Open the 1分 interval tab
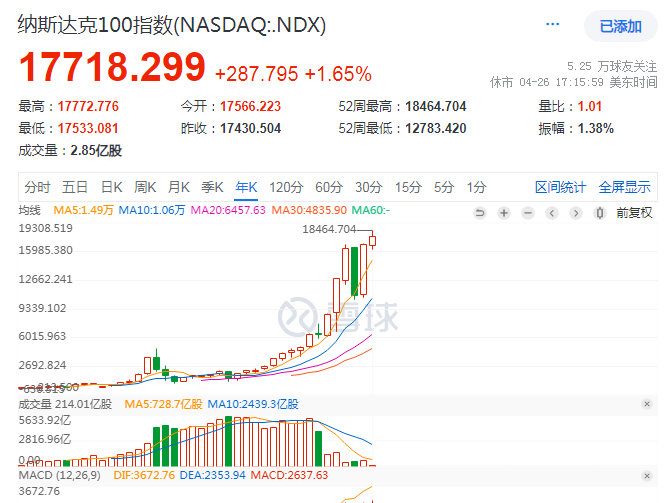 pos(476,187)
